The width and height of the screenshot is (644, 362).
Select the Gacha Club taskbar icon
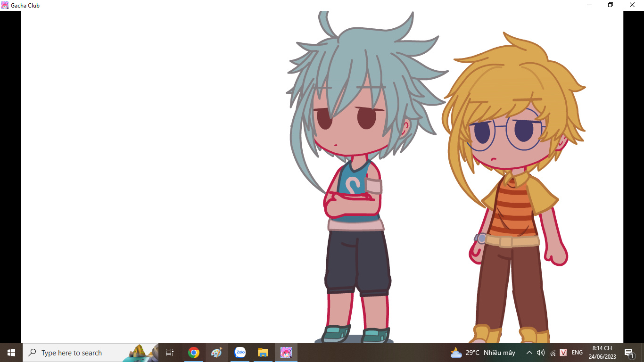point(286,353)
